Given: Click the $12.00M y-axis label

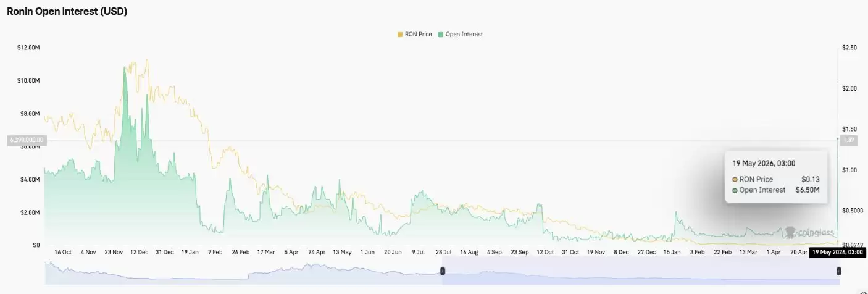Looking at the screenshot, I should point(29,48).
